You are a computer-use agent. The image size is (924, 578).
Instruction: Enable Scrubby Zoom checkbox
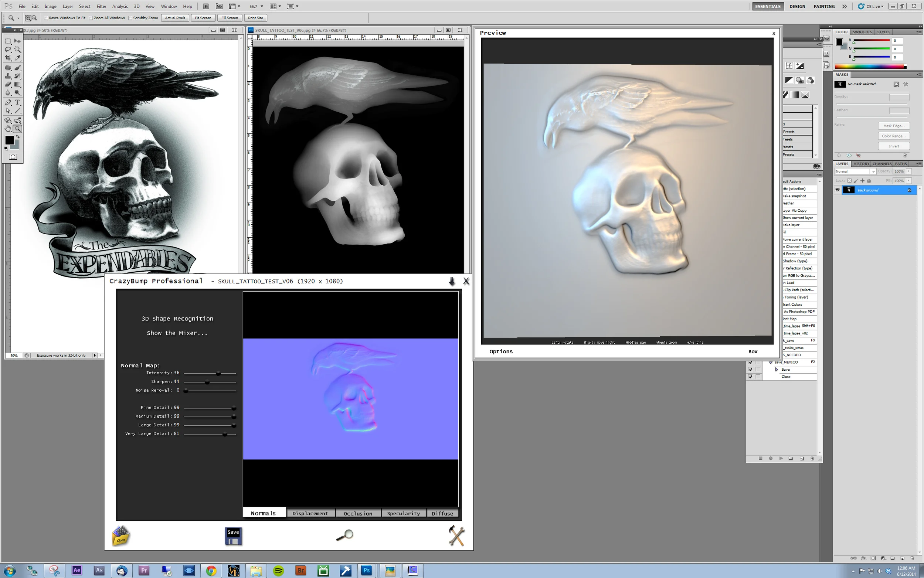pyautogui.click(x=130, y=18)
